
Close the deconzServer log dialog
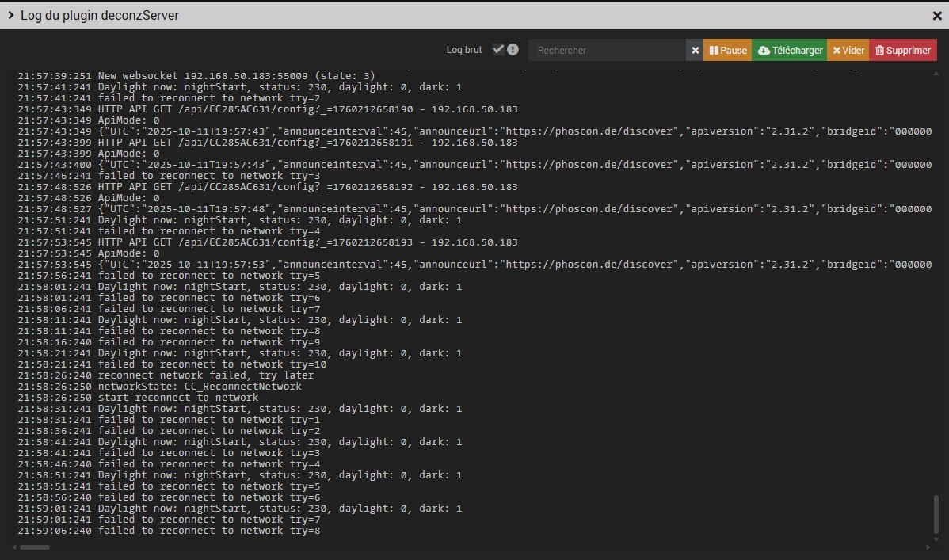pos(937,16)
